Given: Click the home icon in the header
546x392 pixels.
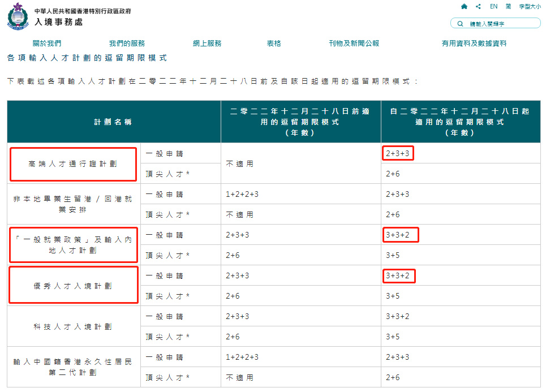Looking at the screenshot, I should point(464,6).
